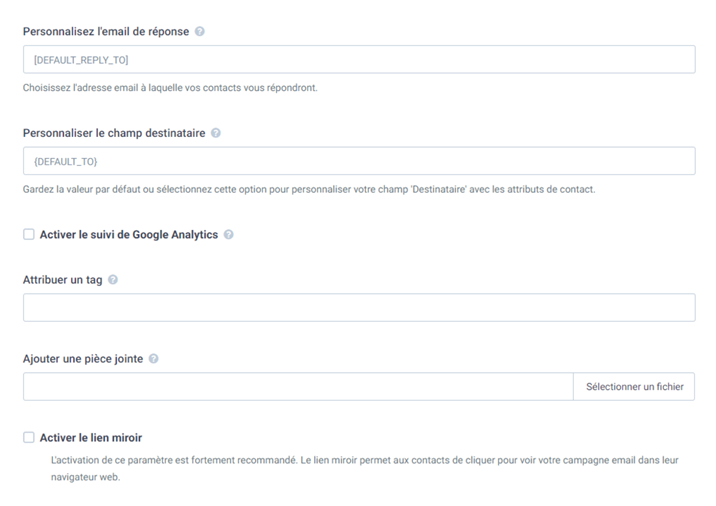
Task: Click help icon beside "Attribuer un tag"
Action: pyautogui.click(x=113, y=280)
